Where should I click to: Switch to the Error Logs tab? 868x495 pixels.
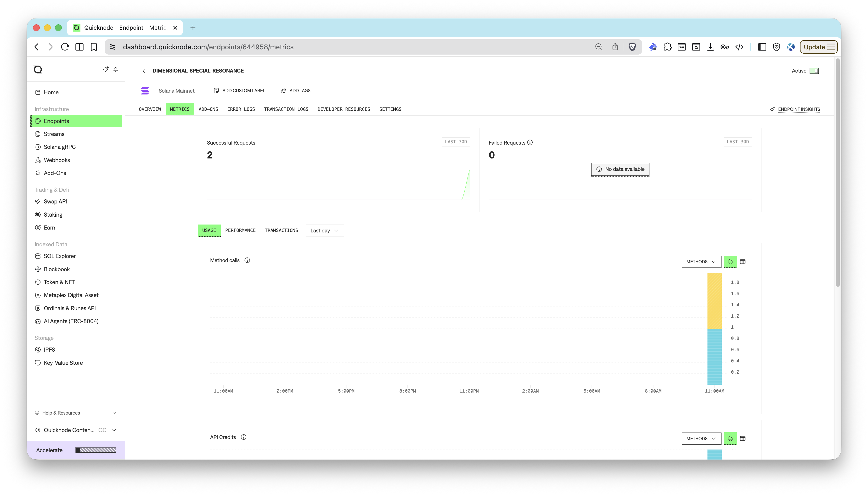tap(241, 109)
